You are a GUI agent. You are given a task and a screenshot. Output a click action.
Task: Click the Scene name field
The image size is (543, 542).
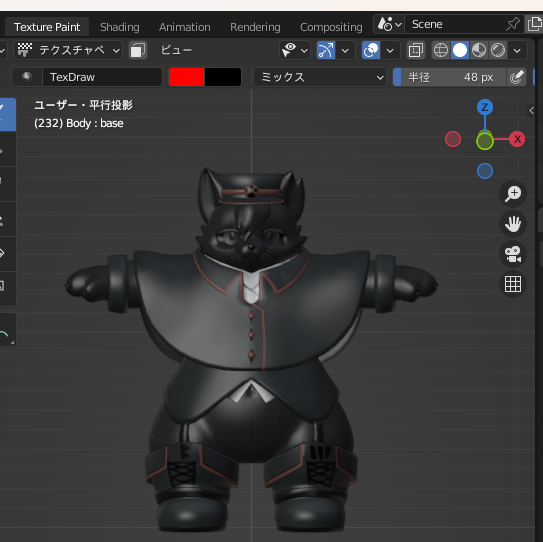tap(455, 24)
